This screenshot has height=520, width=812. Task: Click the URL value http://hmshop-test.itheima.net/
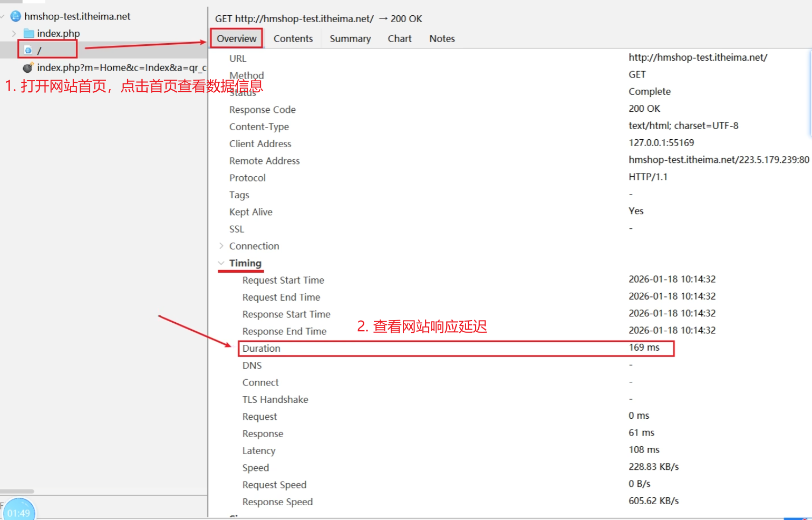tap(698, 57)
